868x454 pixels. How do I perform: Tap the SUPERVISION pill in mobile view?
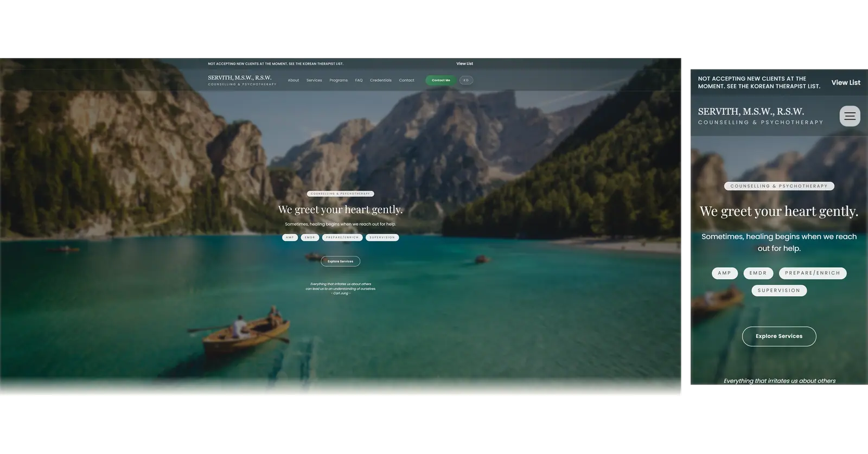point(778,291)
